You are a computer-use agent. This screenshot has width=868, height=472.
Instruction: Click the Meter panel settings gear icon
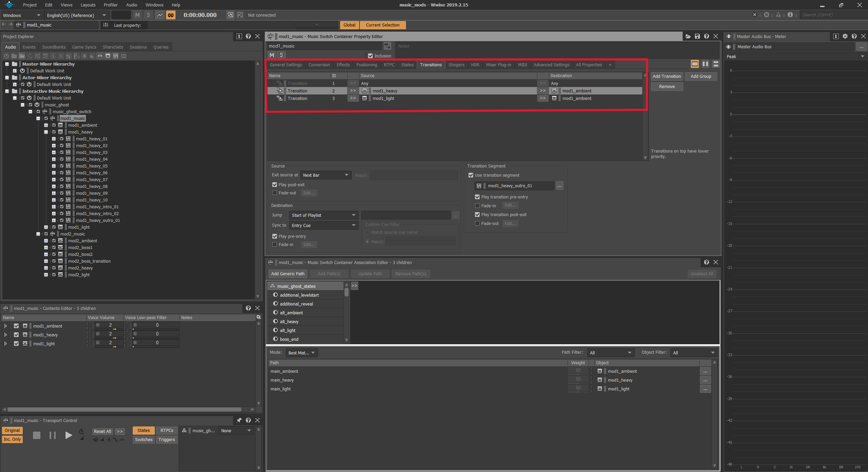[x=845, y=36]
